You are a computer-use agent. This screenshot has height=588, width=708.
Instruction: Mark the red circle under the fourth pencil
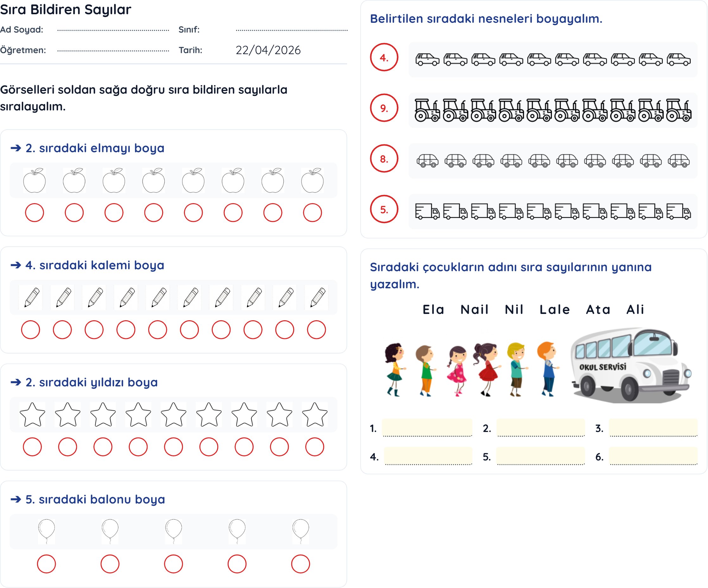pos(126,329)
